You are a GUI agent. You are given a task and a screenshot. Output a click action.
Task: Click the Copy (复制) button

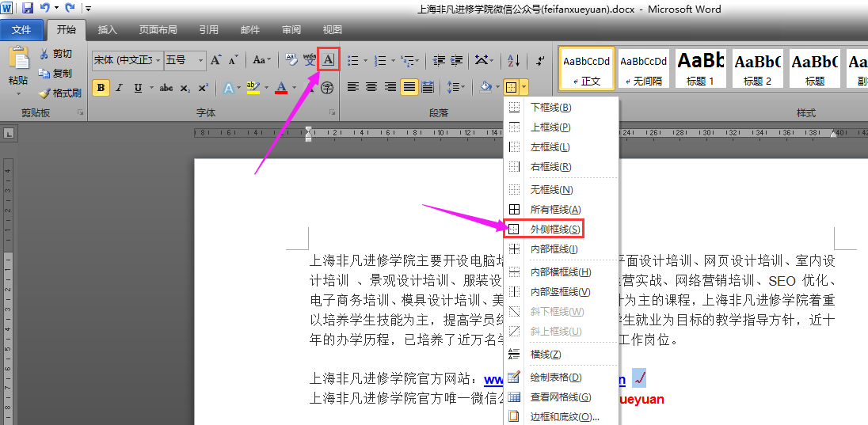tap(55, 73)
